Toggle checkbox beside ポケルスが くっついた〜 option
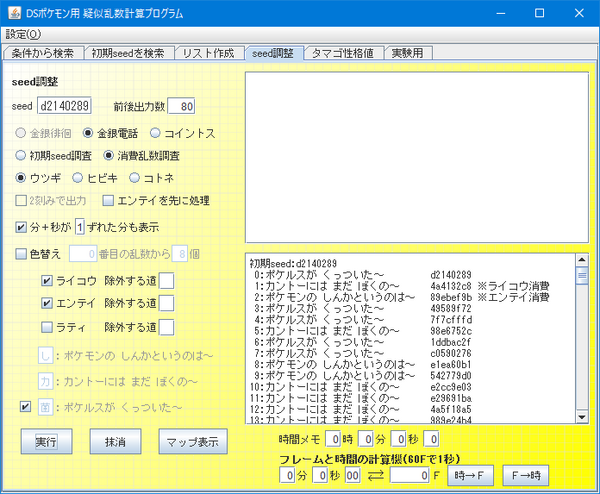The height and width of the screenshot is (494, 600). coord(25,407)
